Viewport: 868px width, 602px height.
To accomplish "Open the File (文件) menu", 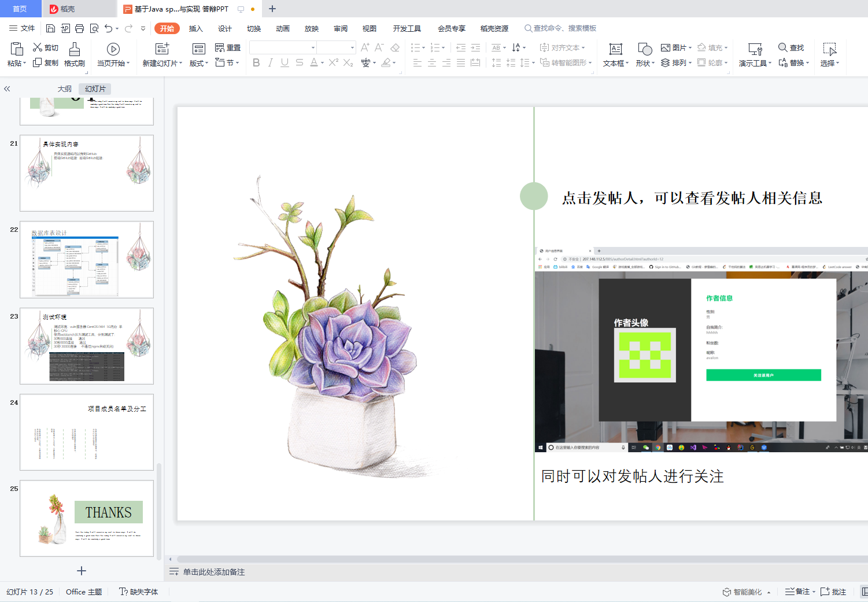I will coord(22,28).
